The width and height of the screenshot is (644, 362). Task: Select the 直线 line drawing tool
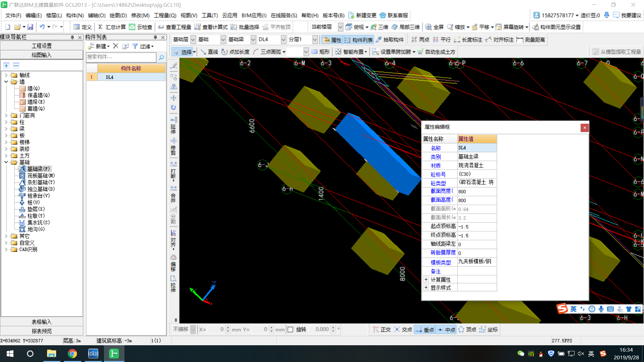point(209,52)
